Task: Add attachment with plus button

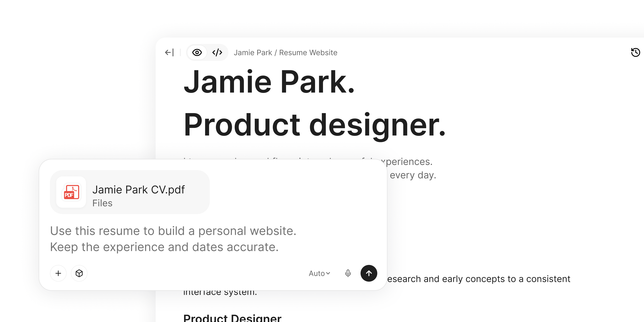Action: point(58,273)
